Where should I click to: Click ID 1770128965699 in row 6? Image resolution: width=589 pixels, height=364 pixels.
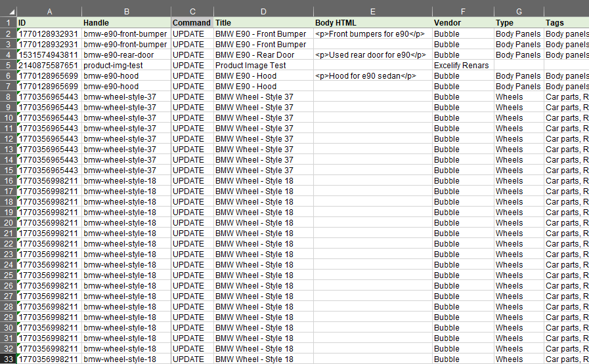coord(49,76)
